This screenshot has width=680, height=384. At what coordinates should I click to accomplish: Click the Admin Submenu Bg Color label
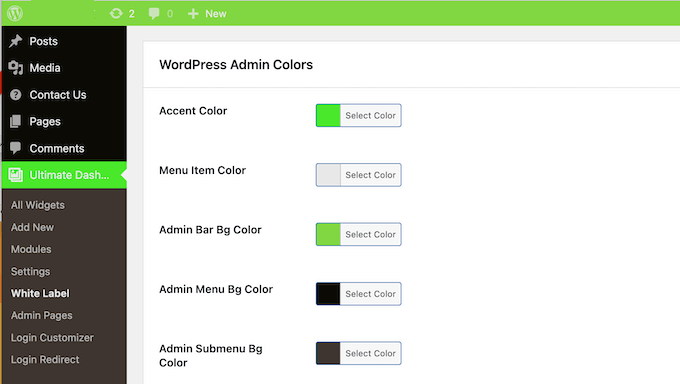pos(211,356)
